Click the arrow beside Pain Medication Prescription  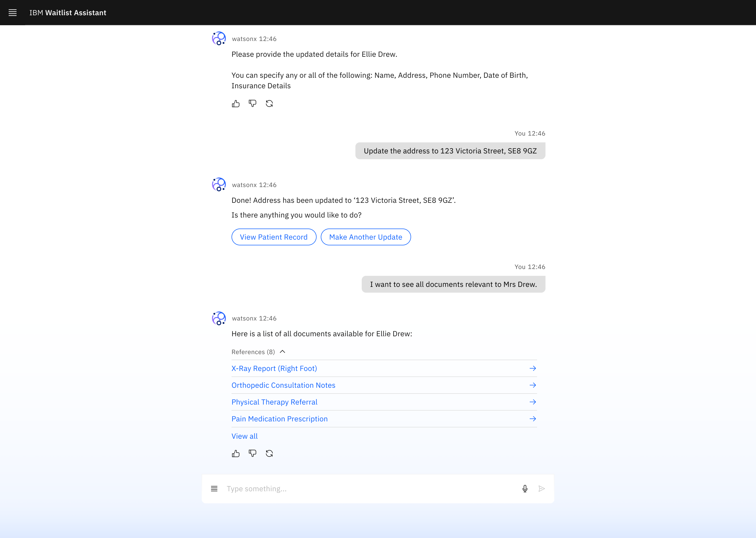coord(533,419)
